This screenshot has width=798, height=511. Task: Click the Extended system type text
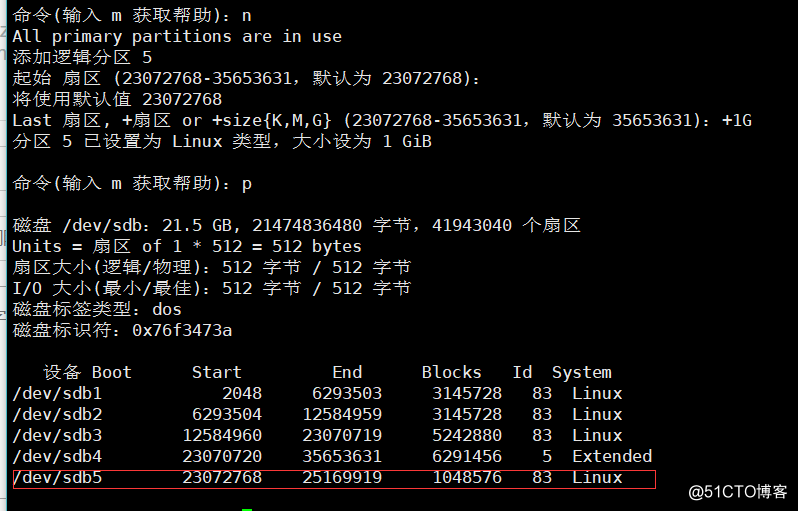(612, 457)
